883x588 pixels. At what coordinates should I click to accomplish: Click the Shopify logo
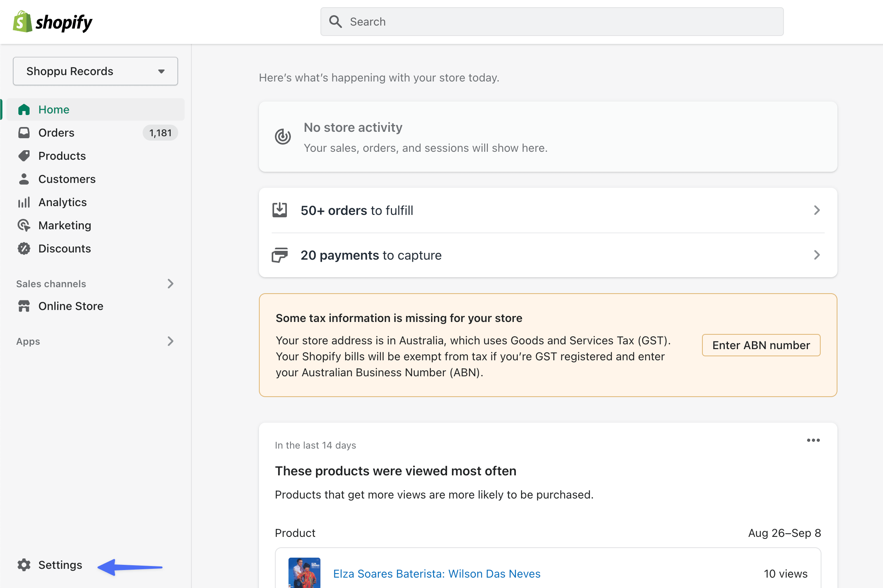(x=52, y=22)
